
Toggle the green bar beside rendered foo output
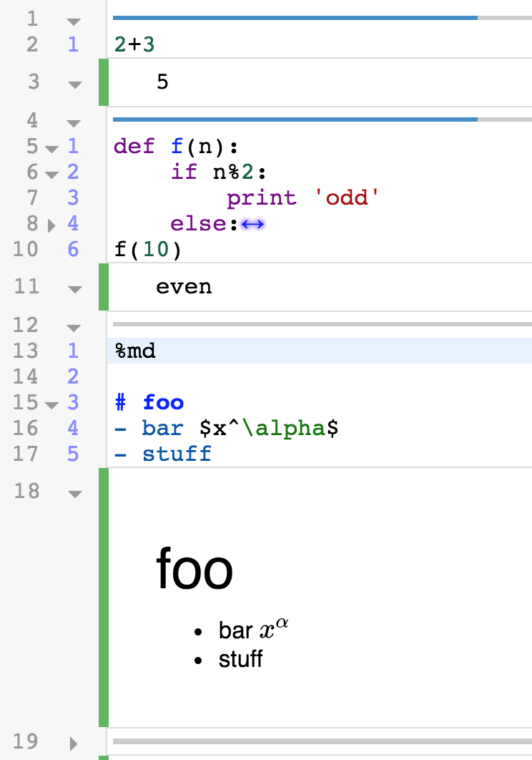click(103, 598)
